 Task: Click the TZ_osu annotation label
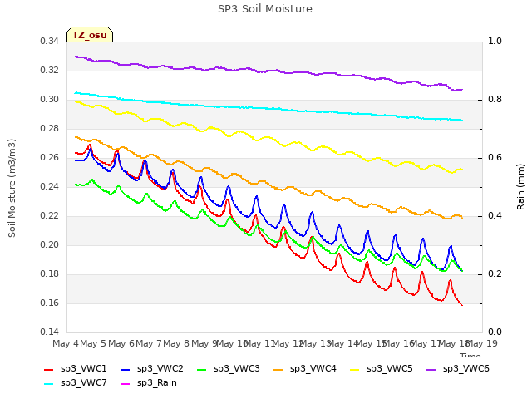tap(90, 35)
